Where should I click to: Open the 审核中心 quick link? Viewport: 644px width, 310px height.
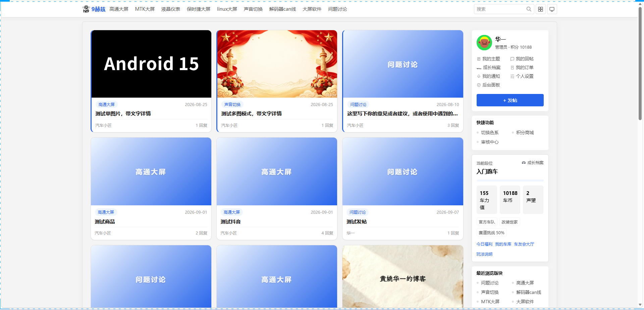coord(490,142)
